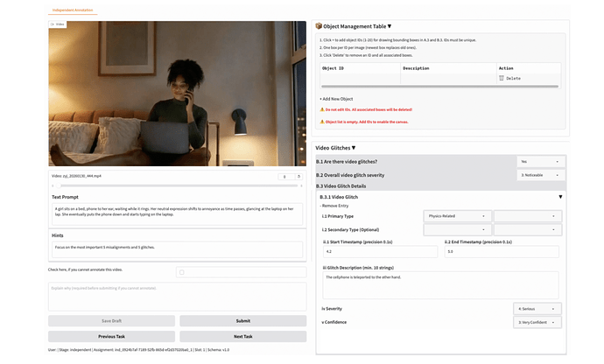
Task: Open the Confidence '3: Very Confident' dropdown
Action: point(538,322)
